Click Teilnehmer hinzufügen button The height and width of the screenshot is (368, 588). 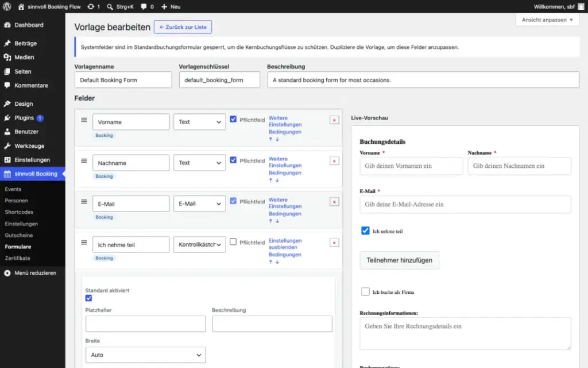point(400,260)
